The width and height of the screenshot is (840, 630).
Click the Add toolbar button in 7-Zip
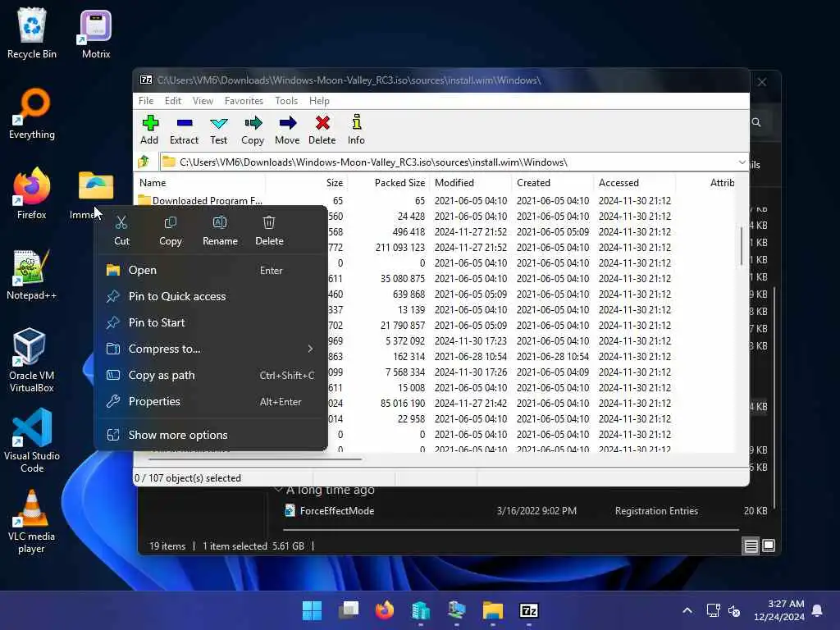[x=149, y=130]
